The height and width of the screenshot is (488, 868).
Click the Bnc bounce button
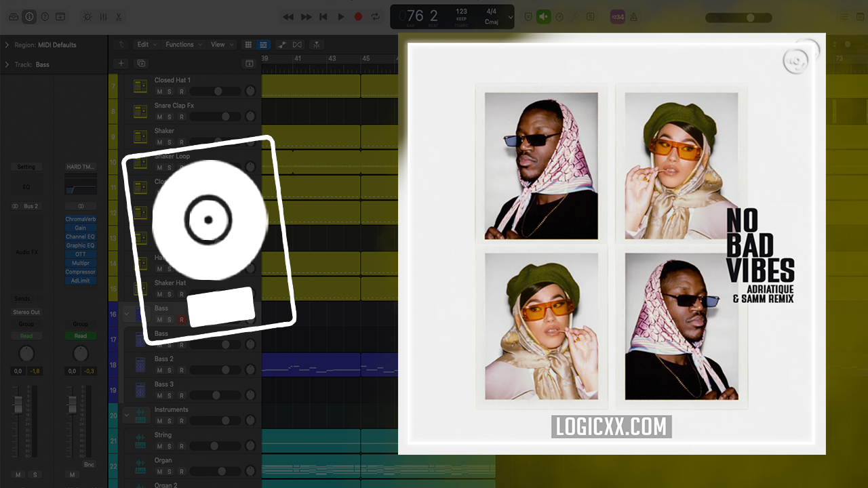(x=89, y=465)
